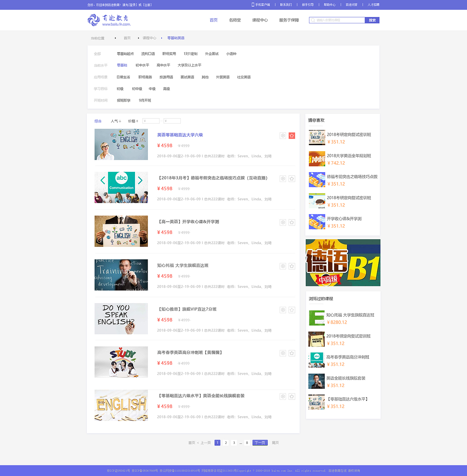Open 首页 in the main navigation bar
This screenshot has height=476, width=467.
pos(214,20)
